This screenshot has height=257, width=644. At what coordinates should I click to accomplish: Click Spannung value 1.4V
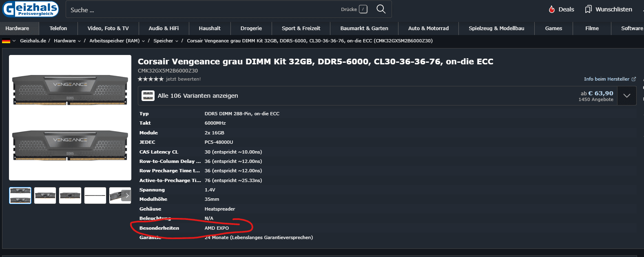[x=210, y=190]
